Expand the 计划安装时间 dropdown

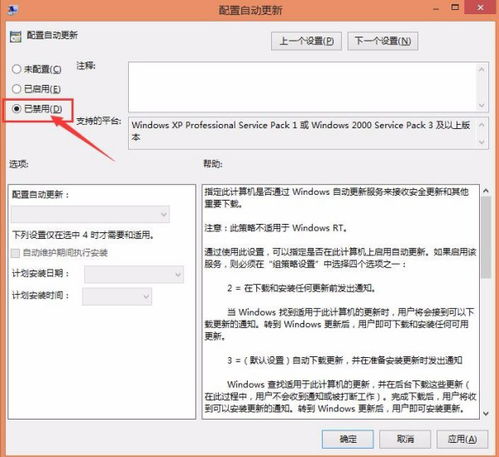click(x=117, y=296)
